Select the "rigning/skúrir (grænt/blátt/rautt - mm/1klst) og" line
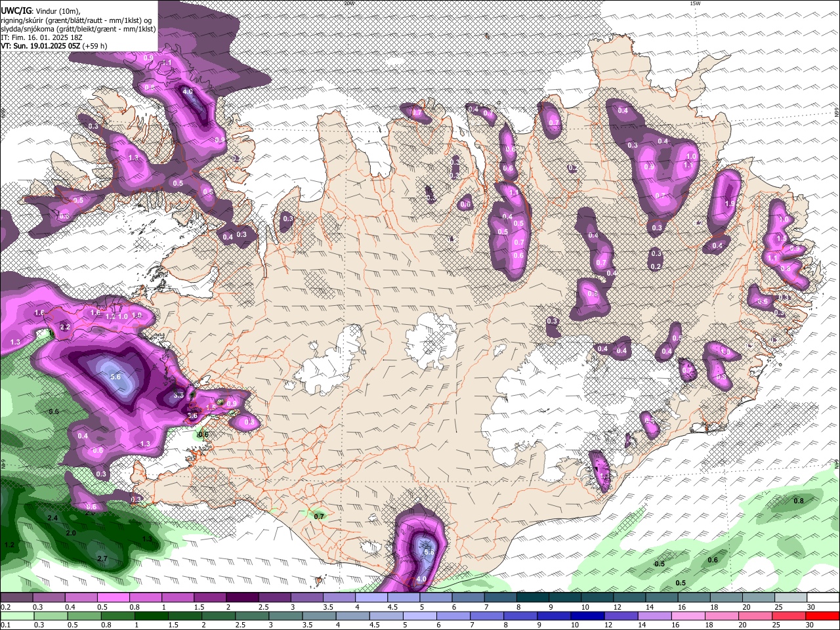840x630 pixels. click(x=76, y=20)
